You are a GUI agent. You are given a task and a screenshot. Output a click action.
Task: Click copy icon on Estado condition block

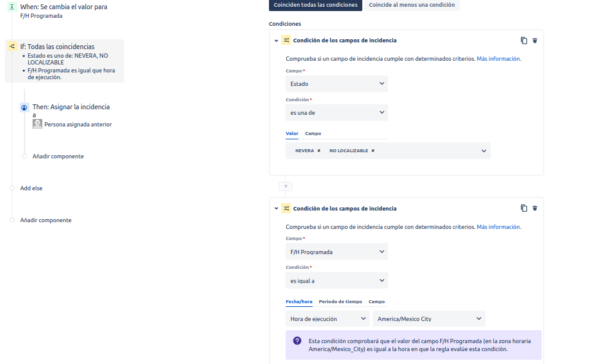click(x=524, y=41)
